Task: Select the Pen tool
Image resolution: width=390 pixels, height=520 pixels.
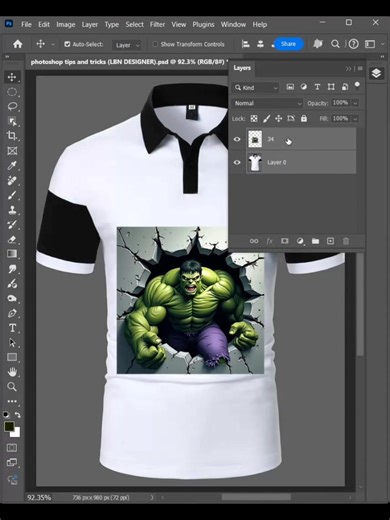Action: [12, 313]
